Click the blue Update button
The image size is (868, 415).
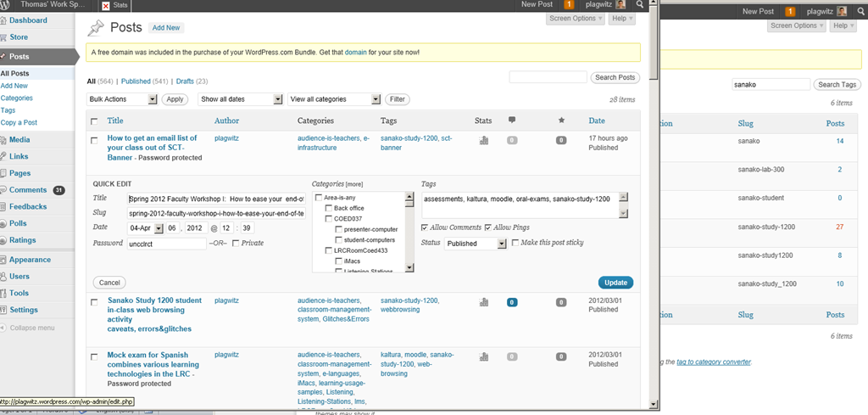coord(615,283)
